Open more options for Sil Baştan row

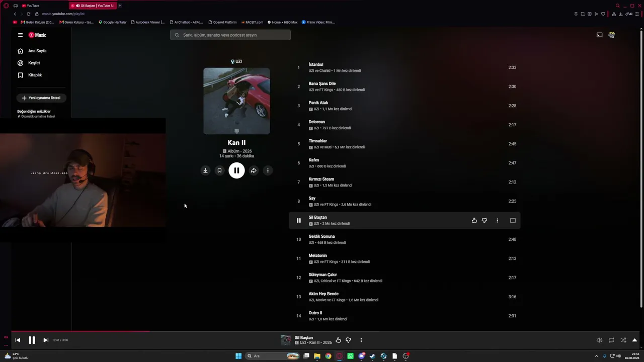(x=497, y=220)
